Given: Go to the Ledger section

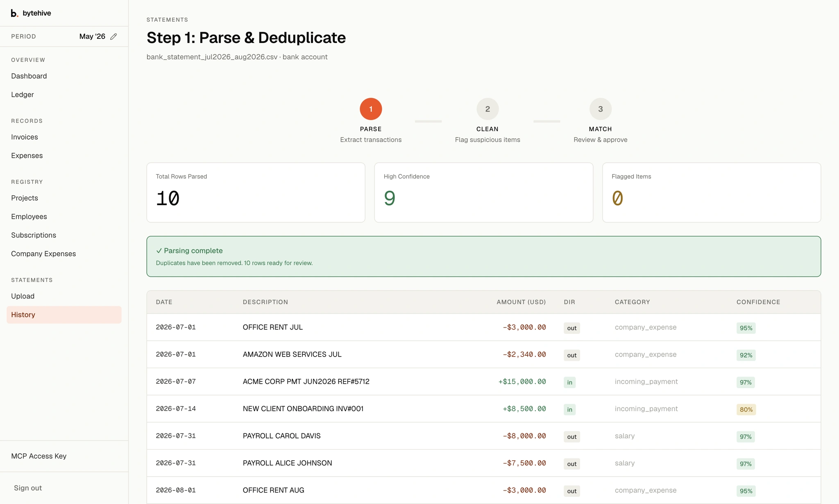Looking at the screenshot, I should click(23, 95).
